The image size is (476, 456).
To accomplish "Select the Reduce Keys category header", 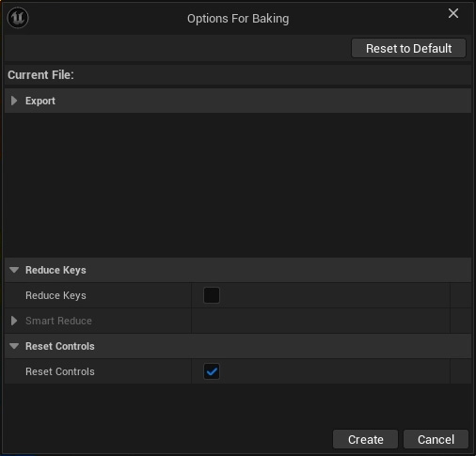I will point(238,270).
